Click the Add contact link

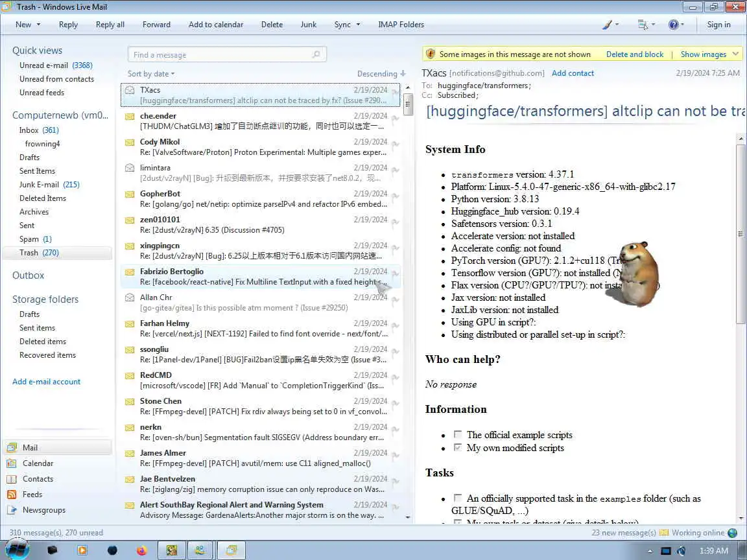(x=573, y=73)
